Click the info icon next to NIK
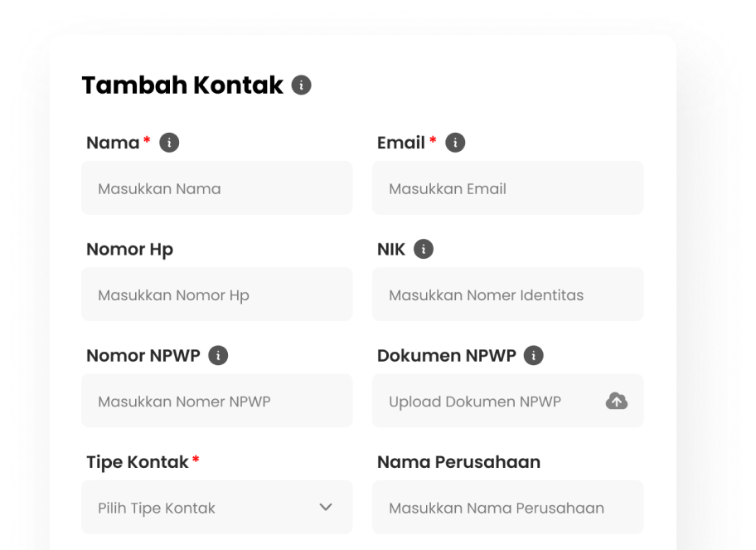The height and width of the screenshot is (550, 756). click(424, 249)
